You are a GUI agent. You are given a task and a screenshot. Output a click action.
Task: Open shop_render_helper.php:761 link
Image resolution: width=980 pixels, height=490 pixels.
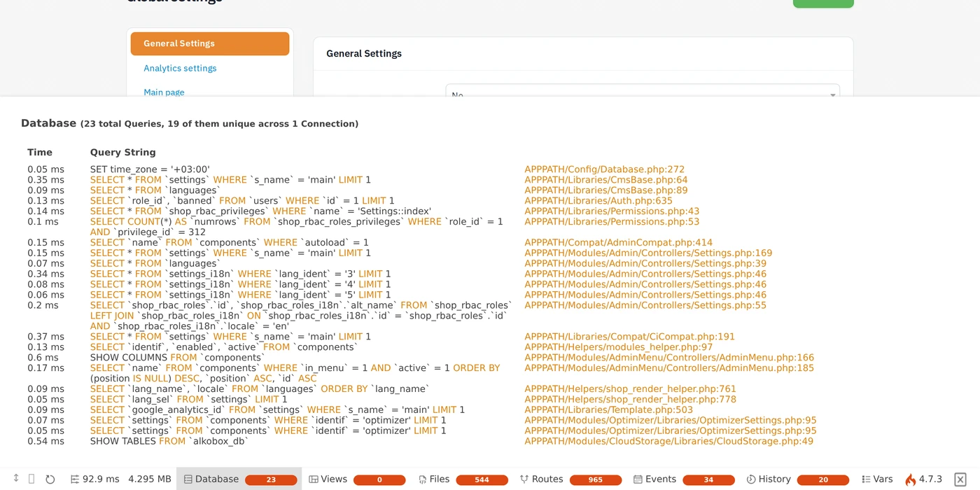coord(630,389)
